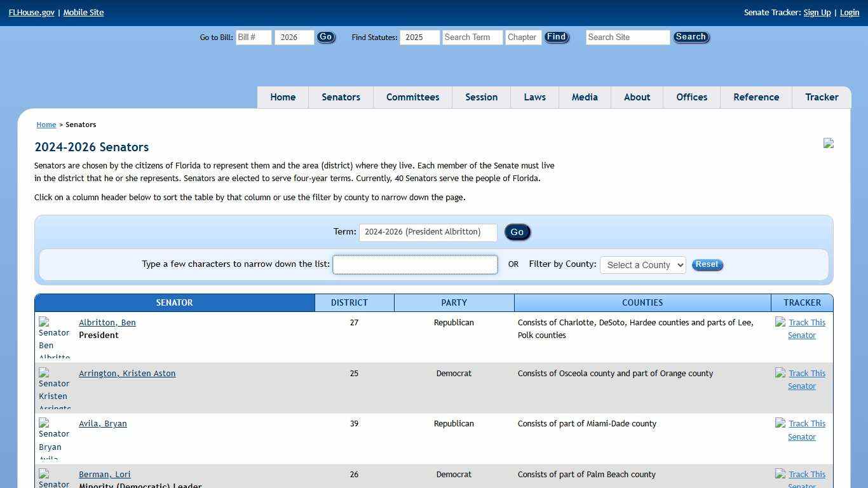868x488 pixels.
Task: Click the Search Site button
Action: pyautogui.click(x=691, y=37)
